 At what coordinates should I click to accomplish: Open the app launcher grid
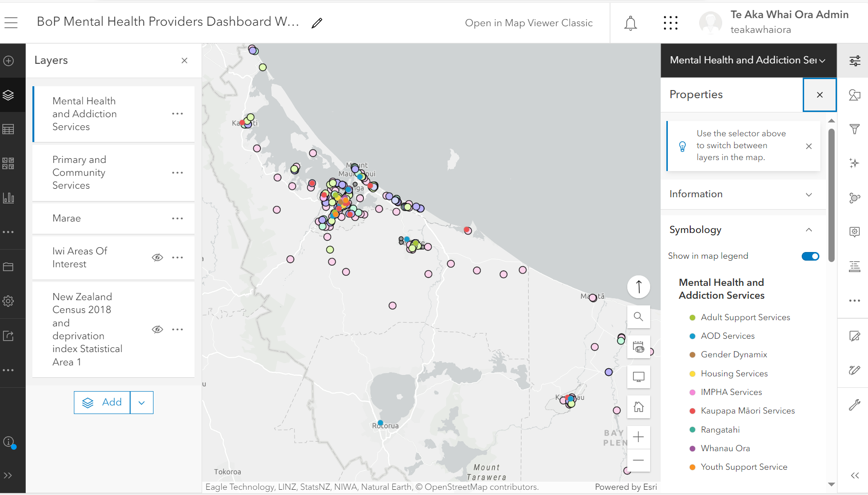click(670, 23)
